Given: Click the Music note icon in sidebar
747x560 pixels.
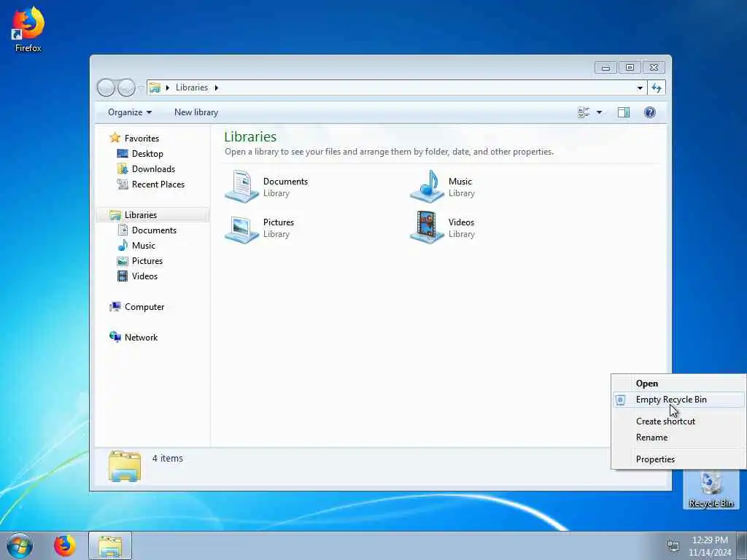Looking at the screenshot, I should tap(123, 245).
